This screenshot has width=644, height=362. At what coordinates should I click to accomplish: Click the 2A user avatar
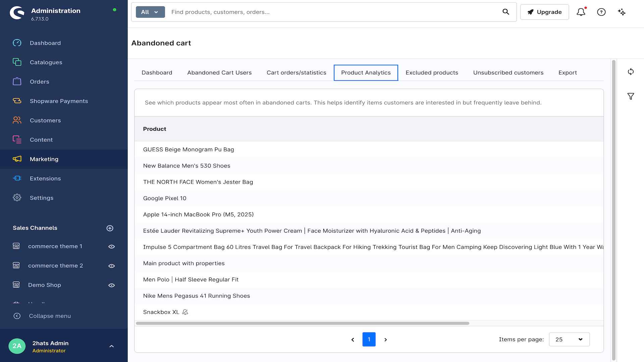17,346
